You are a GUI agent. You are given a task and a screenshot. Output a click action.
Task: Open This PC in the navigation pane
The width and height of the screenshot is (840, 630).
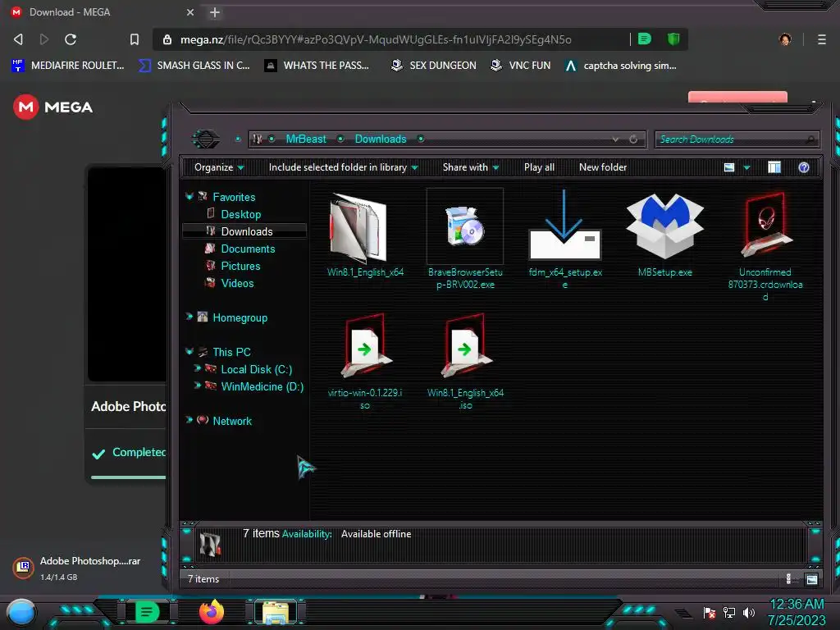tap(231, 352)
